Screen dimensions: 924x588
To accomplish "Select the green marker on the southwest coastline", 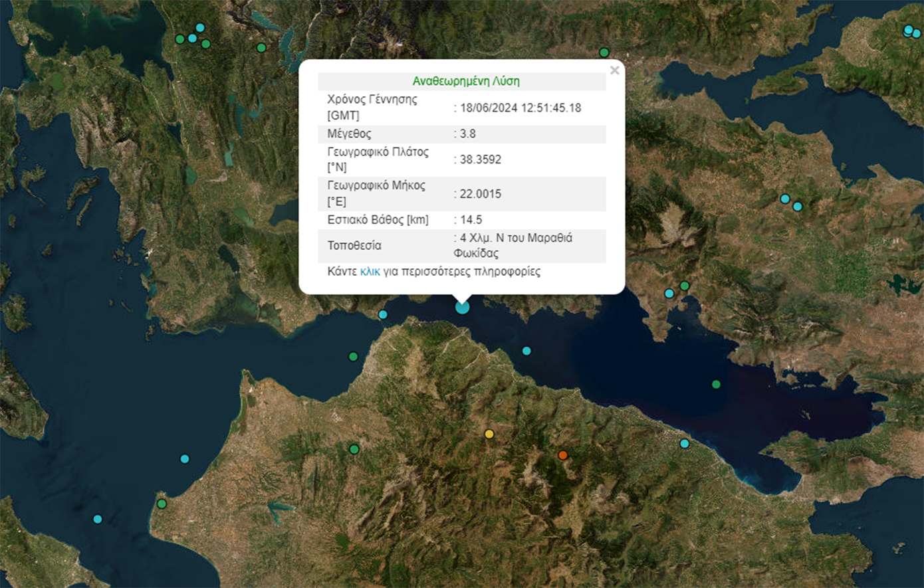I will [162, 504].
